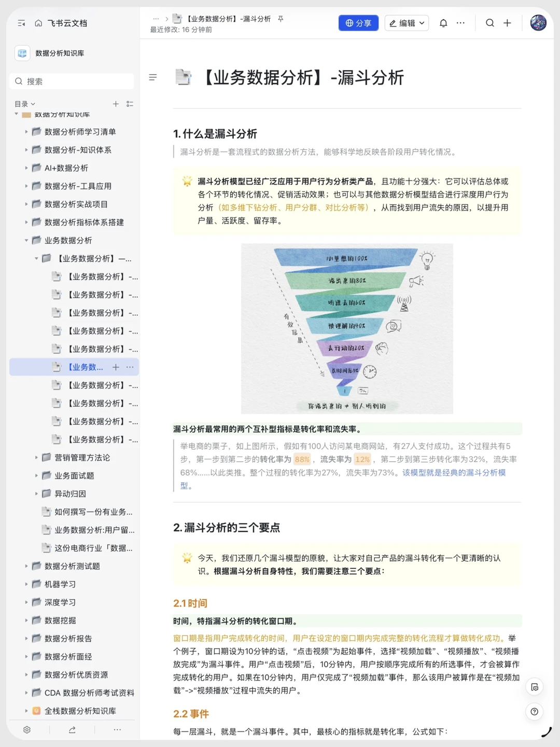Add a new page with directory plus icon

[116, 104]
